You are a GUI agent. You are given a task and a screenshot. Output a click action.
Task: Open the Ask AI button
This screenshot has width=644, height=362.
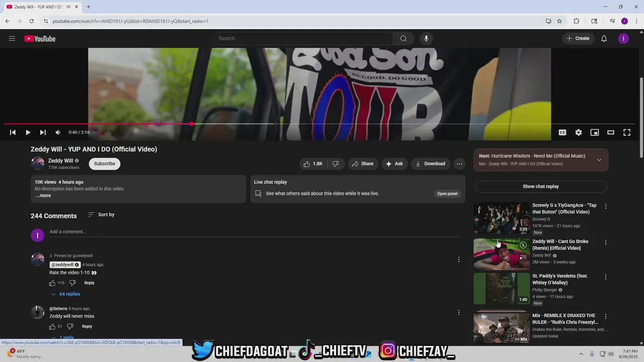(394, 164)
